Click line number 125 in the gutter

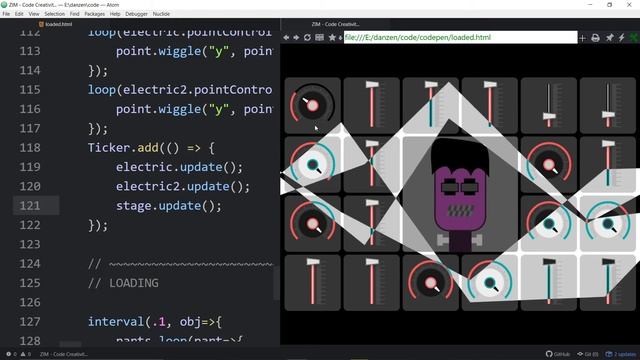(30, 283)
